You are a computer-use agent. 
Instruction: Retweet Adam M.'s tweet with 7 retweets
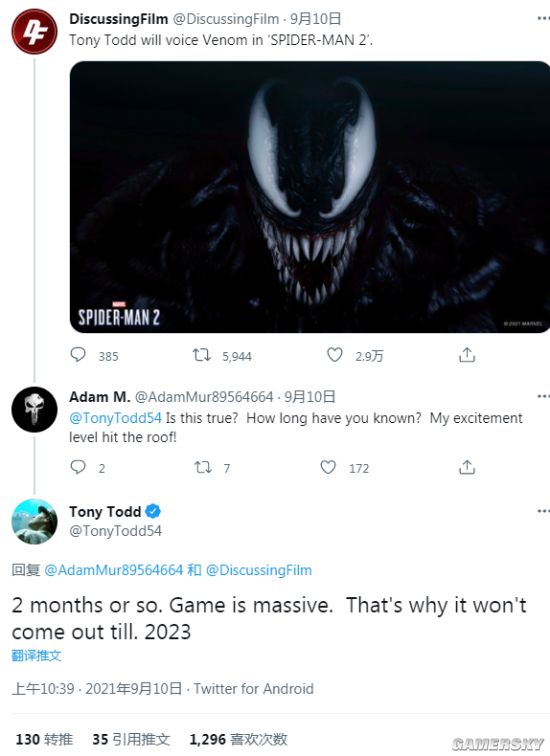(202, 467)
